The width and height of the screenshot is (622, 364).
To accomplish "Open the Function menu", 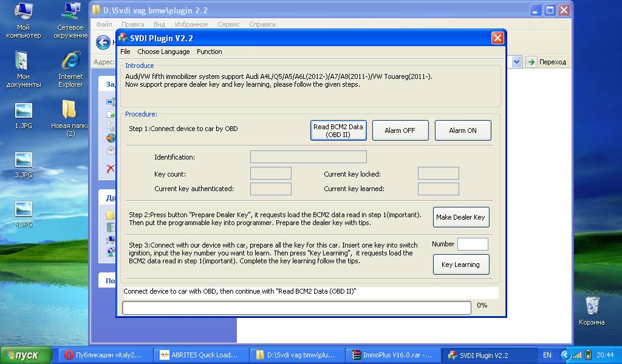I will 210,52.
